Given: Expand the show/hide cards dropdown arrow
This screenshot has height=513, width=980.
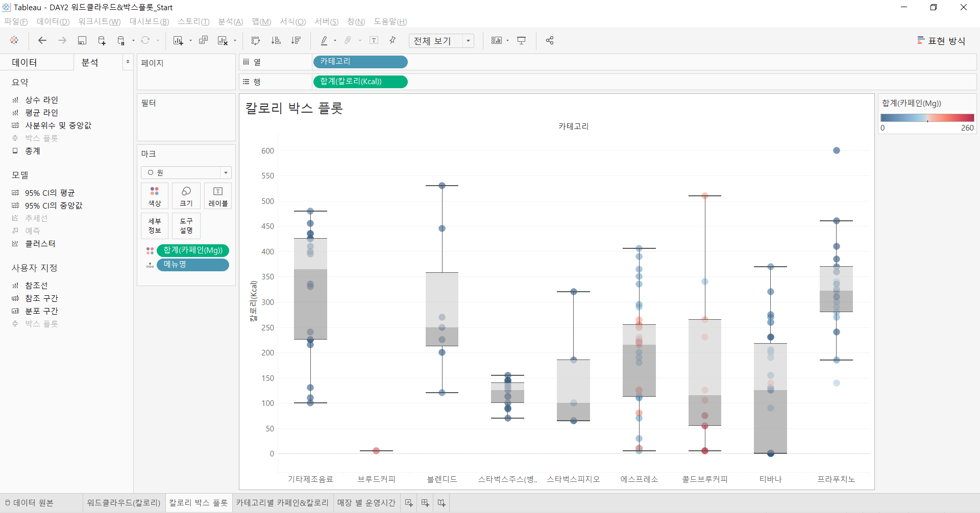Looking at the screenshot, I should 507,41.
